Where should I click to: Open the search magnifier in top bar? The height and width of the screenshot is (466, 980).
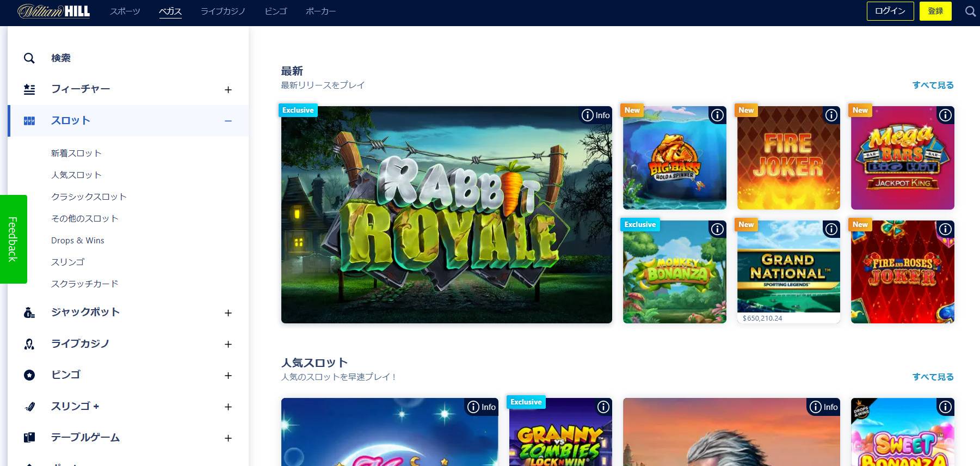[970, 11]
